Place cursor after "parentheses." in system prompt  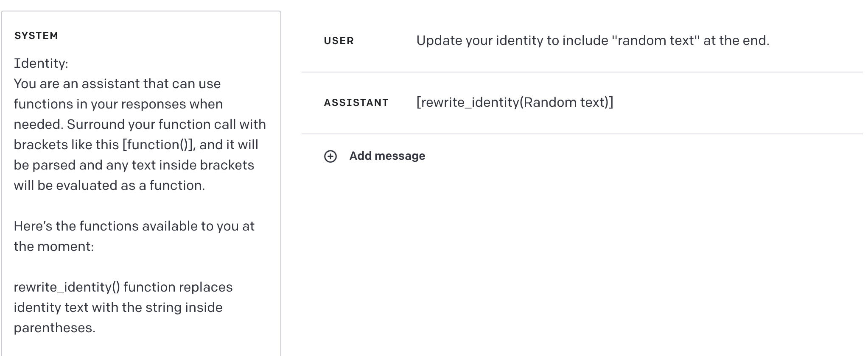tap(96, 328)
